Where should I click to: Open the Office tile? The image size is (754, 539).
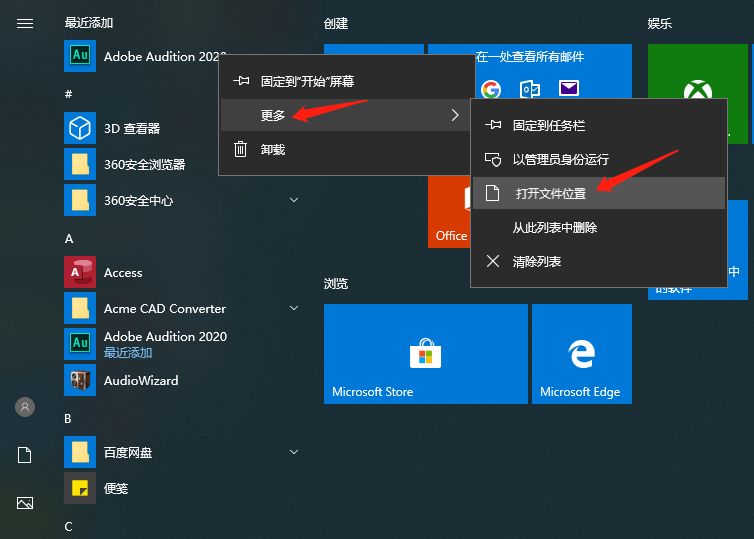[x=449, y=212]
